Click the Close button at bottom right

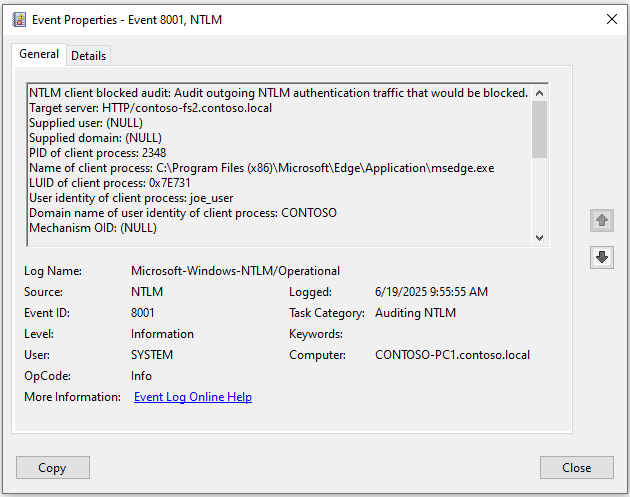tap(576, 467)
